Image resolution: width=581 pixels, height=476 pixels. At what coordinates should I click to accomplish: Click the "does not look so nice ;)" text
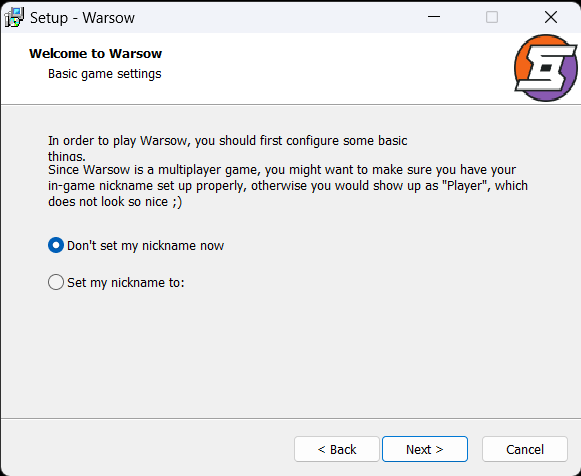pos(115,202)
